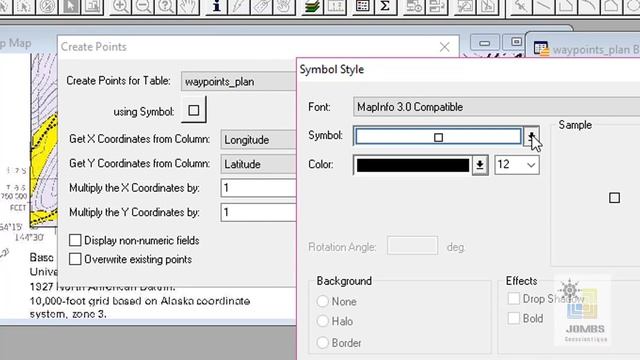
Task: Select the Info tool
Action: (x=216, y=7)
